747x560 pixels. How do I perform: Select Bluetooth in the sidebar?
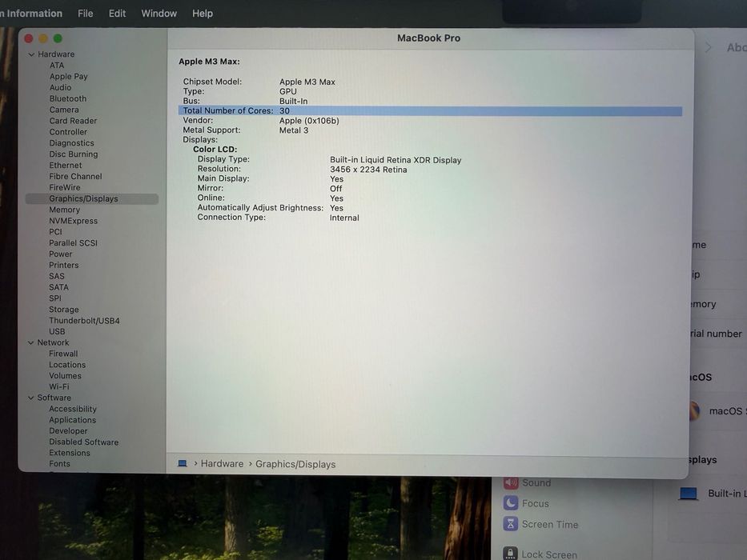[x=68, y=98]
